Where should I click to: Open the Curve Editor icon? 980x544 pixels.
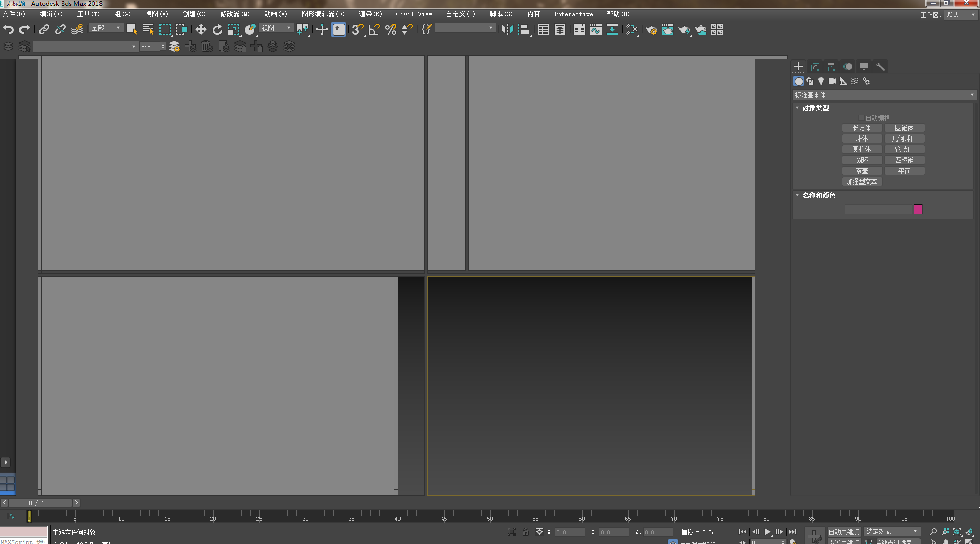tap(596, 29)
